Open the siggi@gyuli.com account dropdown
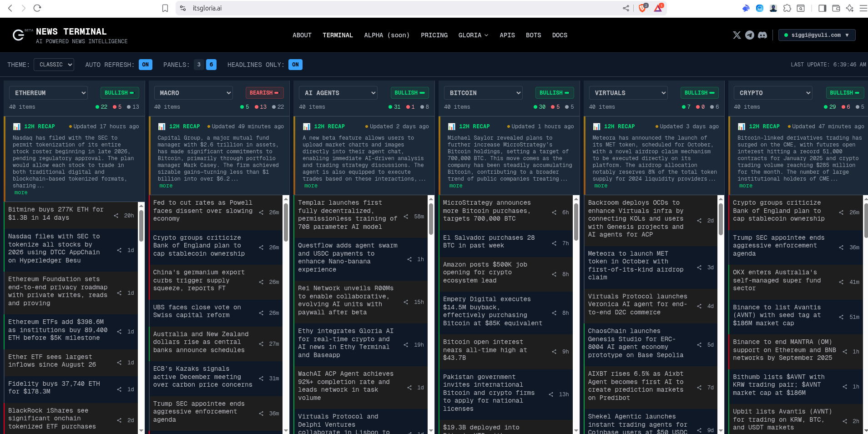 coord(817,35)
